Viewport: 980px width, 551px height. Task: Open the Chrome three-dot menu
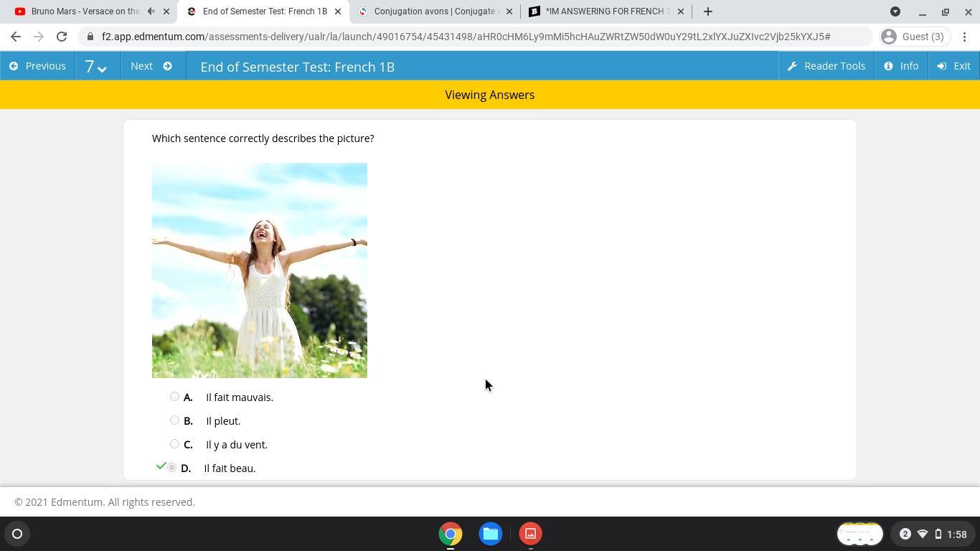pos(965,37)
